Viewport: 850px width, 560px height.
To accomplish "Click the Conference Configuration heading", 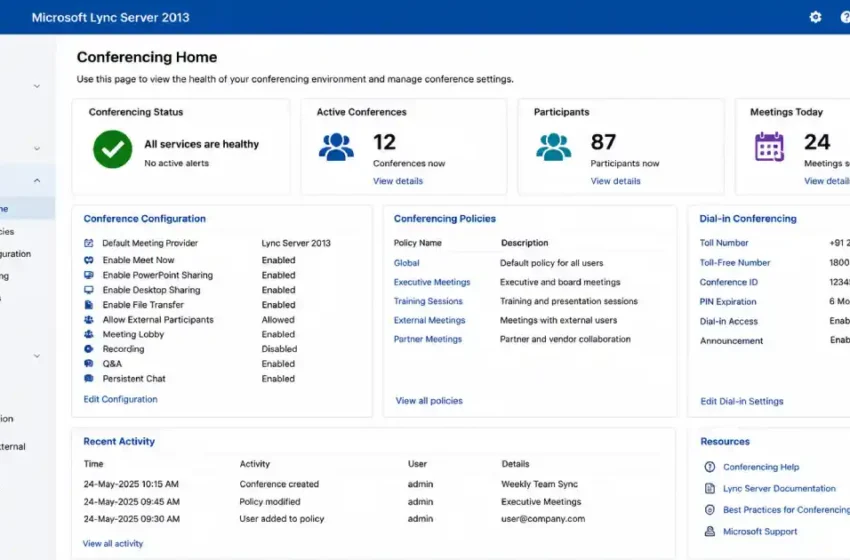I will click(145, 218).
